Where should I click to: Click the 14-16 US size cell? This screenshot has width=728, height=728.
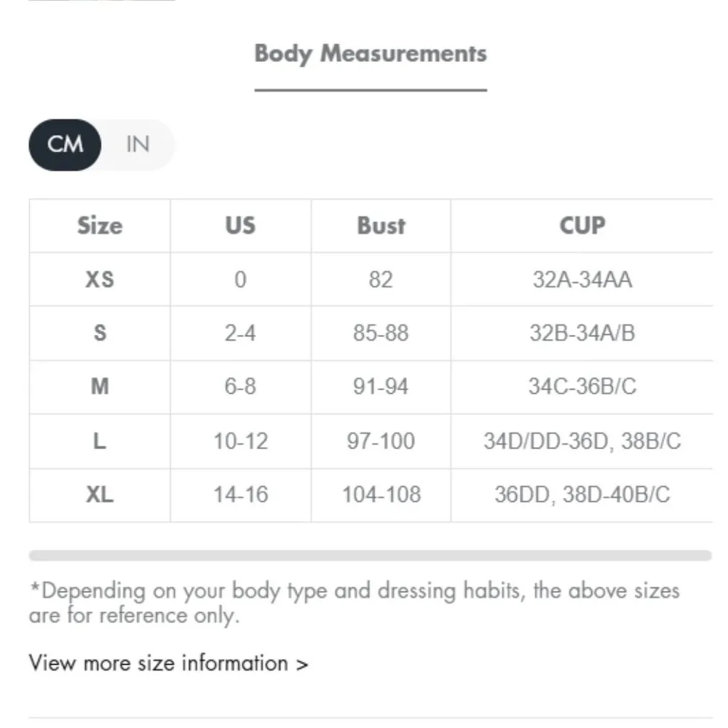click(240, 495)
